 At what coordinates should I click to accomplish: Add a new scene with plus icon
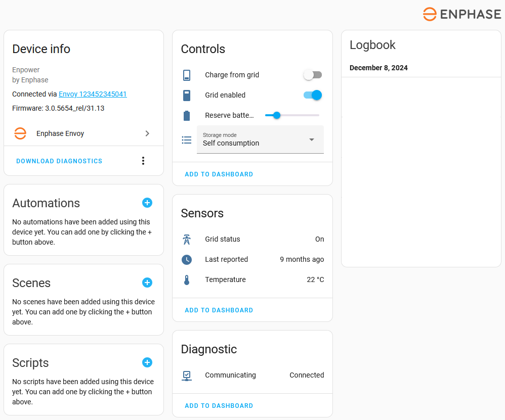coord(147,283)
